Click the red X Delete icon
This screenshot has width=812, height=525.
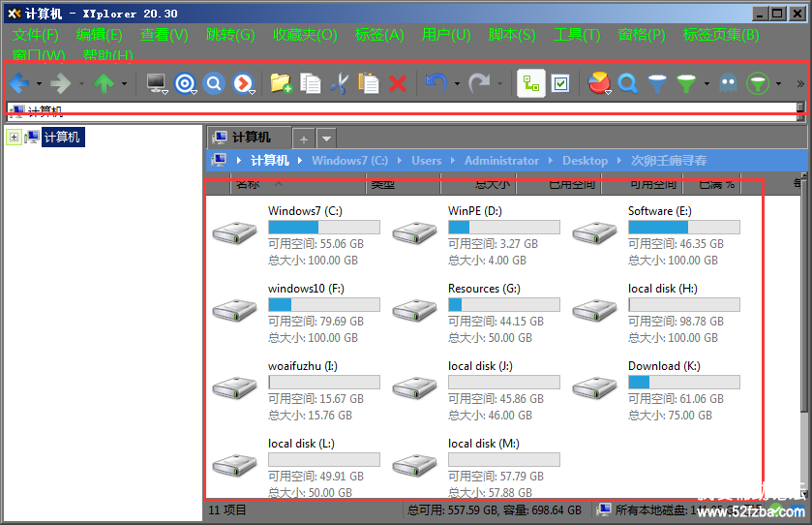397,83
